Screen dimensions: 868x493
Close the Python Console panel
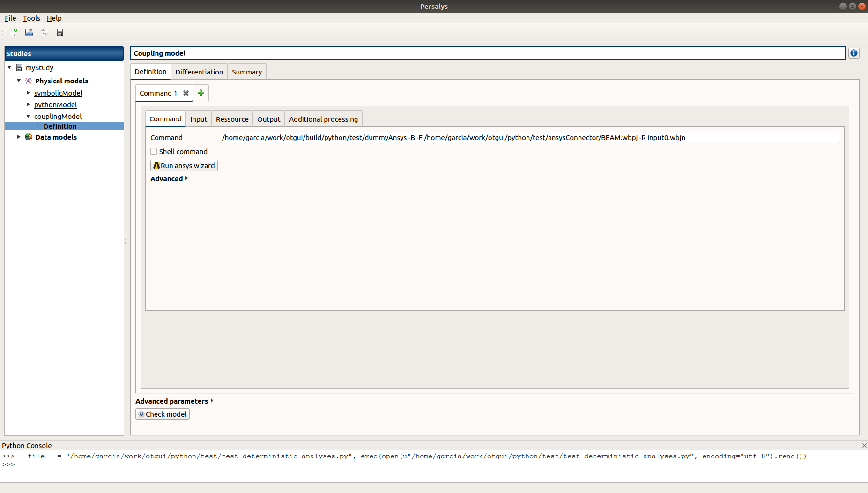[864, 445]
